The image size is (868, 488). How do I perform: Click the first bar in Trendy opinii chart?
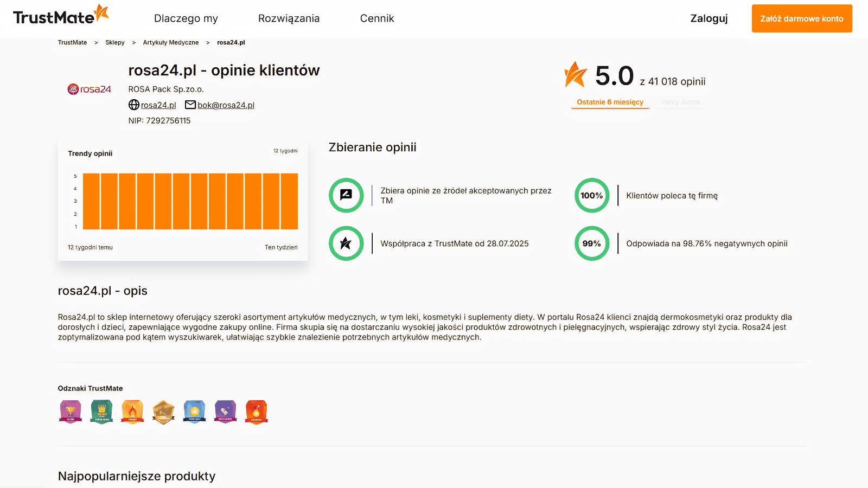click(91, 201)
